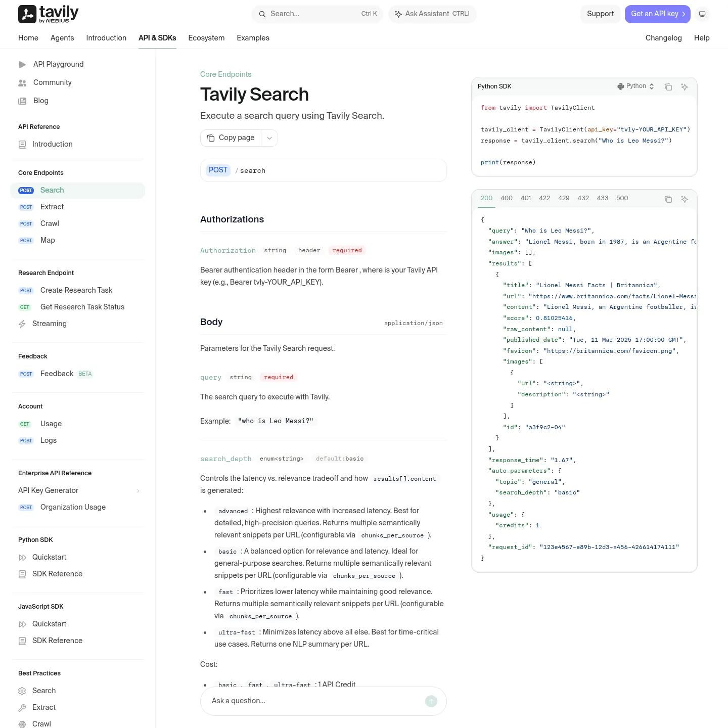Viewport: 728px width, 728px height.
Task: Copy the 200 response JSON example
Action: 668,199
